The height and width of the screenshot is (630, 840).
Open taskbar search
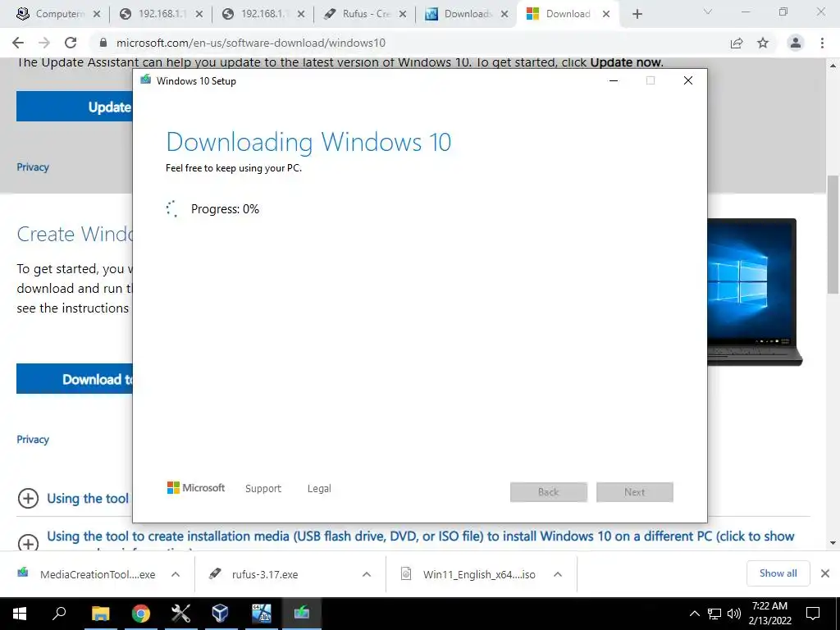tap(59, 614)
